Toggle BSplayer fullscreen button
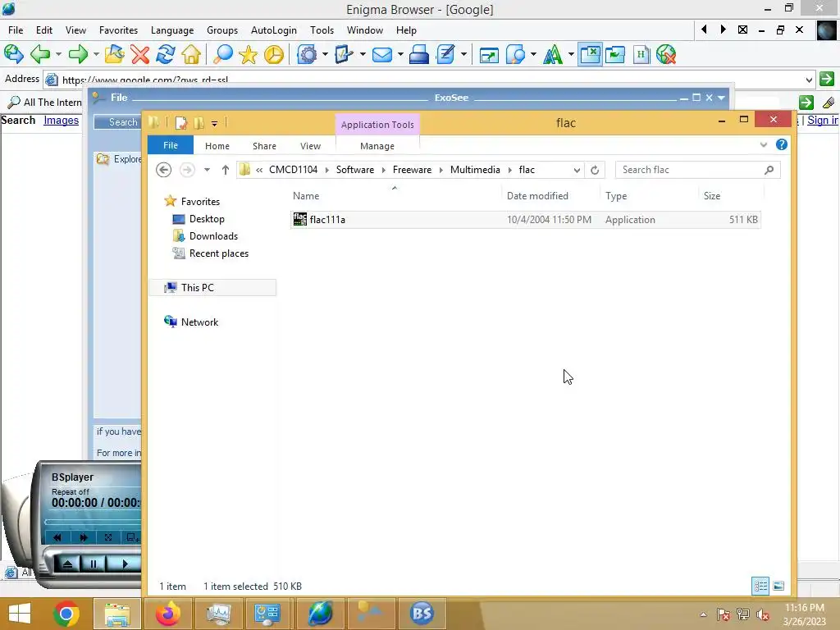 click(x=108, y=537)
